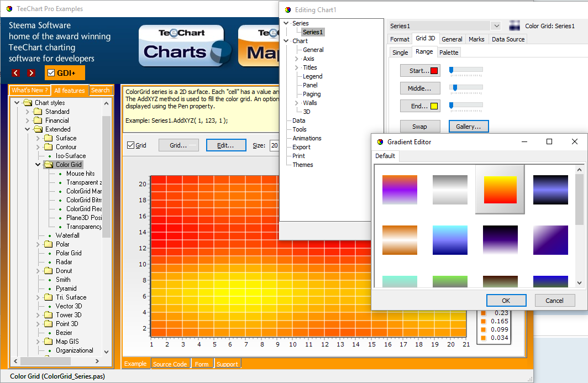Open the All features tab
Image resolution: width=588 pixels, height=383 pixels.
coord(70,91)
